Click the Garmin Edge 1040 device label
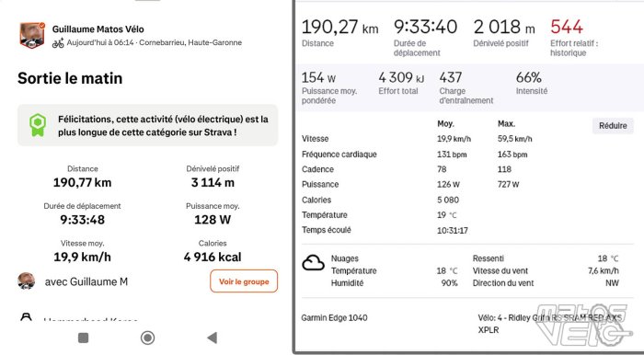Screen dimensions: 644x355 click(334, 317)
